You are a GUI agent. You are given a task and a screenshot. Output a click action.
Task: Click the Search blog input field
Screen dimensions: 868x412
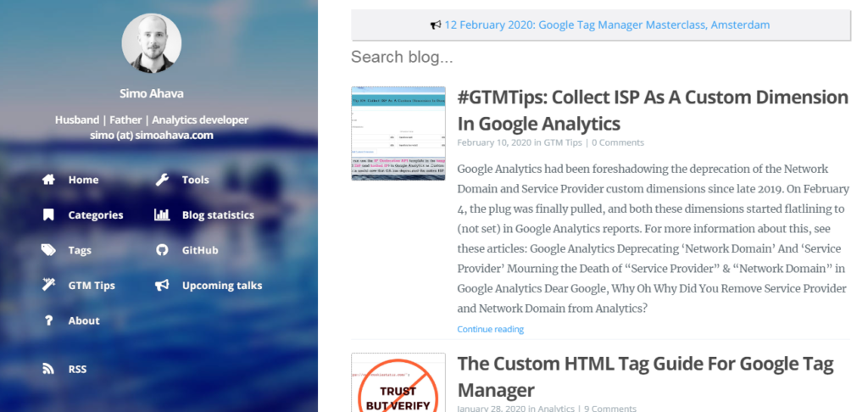[x=600, y=57]
